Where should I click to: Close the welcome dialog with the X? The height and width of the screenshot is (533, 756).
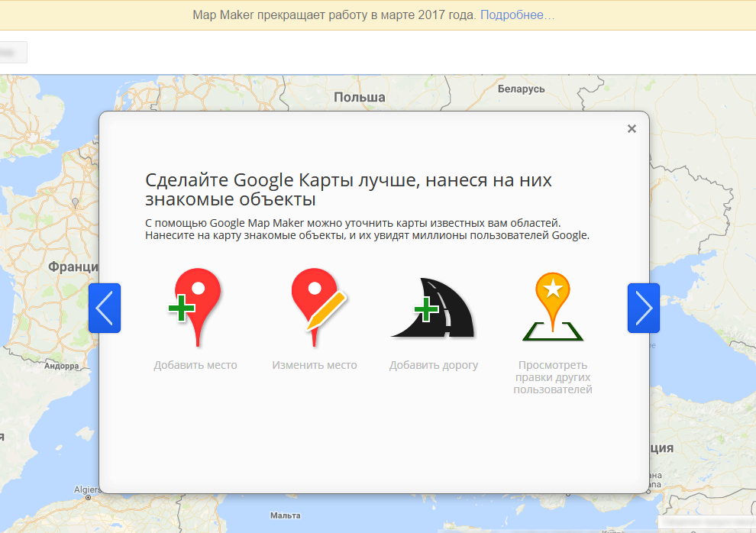(x=632, y=129)
